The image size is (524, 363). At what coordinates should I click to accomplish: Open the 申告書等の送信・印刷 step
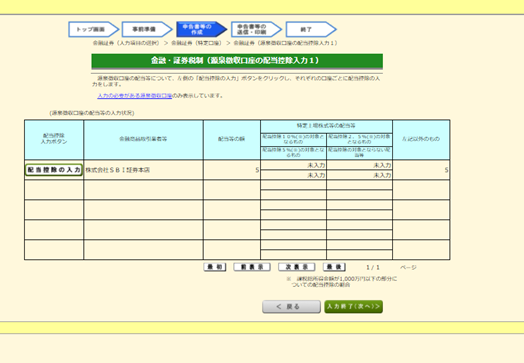pyautogui.click(x=256, y=29)
